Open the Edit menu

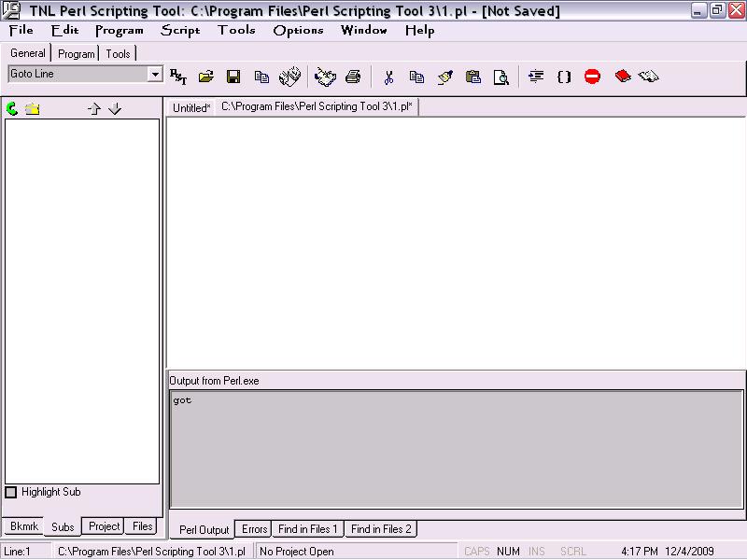pos(64,30)
